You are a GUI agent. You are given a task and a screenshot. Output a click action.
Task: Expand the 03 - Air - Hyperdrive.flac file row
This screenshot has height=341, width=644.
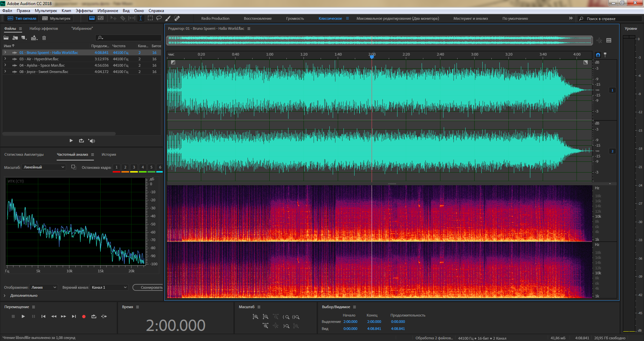(5, 59)
